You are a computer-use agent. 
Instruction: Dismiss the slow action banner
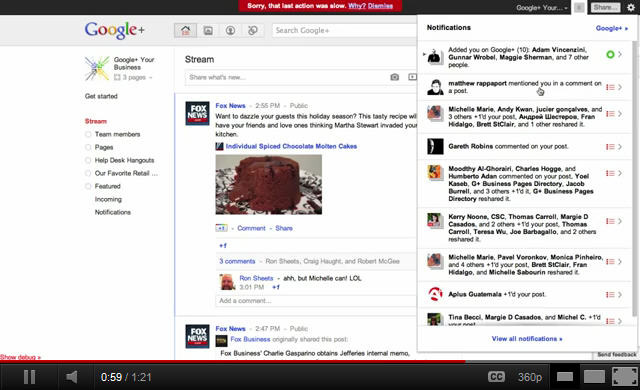(380, 6)
